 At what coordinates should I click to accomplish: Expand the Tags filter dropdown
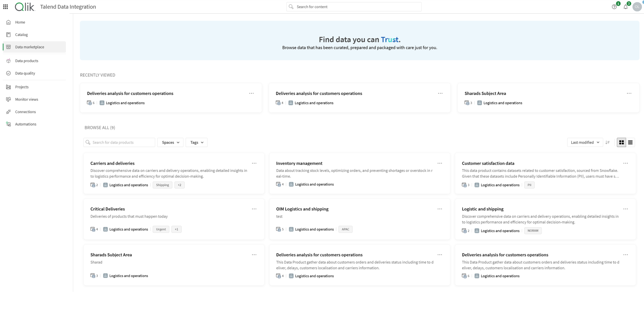(197, 142)
